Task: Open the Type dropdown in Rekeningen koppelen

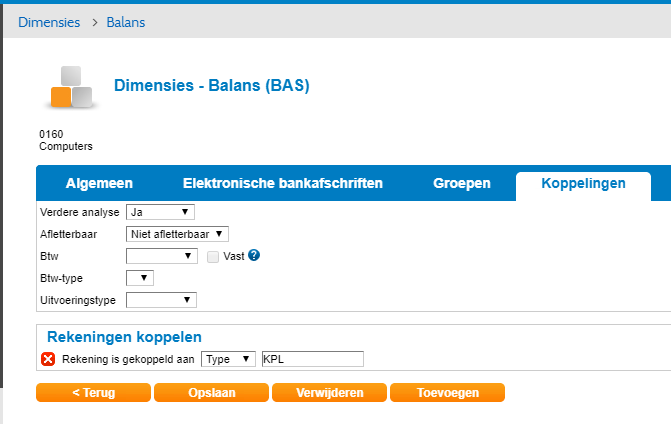Action: [228, 359]
